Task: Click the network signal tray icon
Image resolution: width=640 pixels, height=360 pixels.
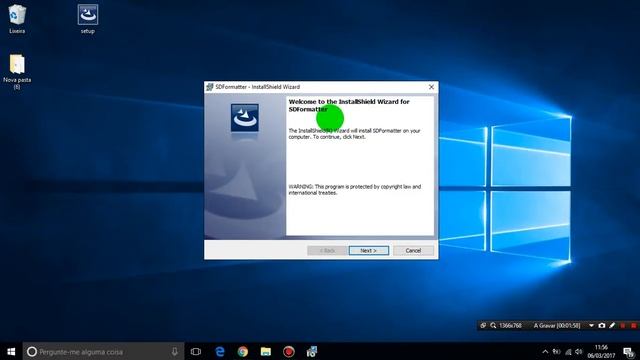Action: click(568, 351)
